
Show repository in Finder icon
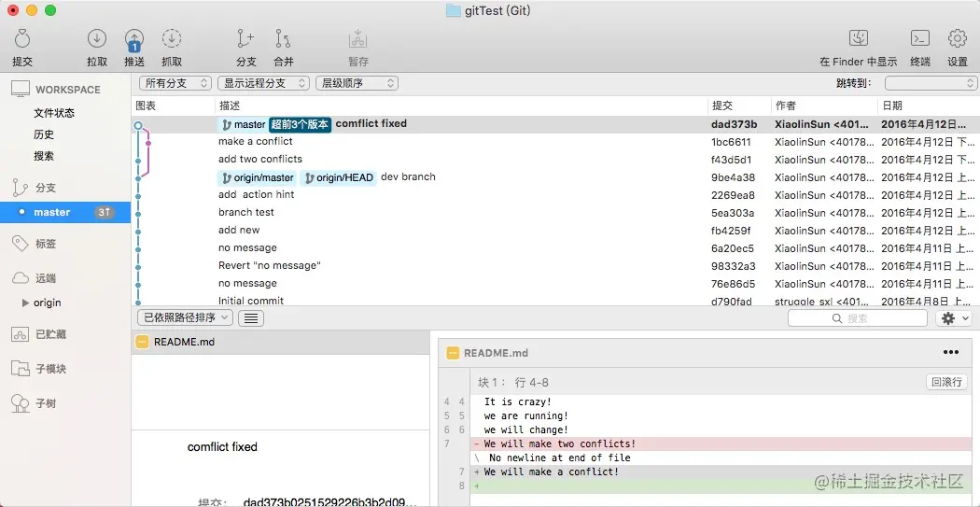[x=858, y=39]
